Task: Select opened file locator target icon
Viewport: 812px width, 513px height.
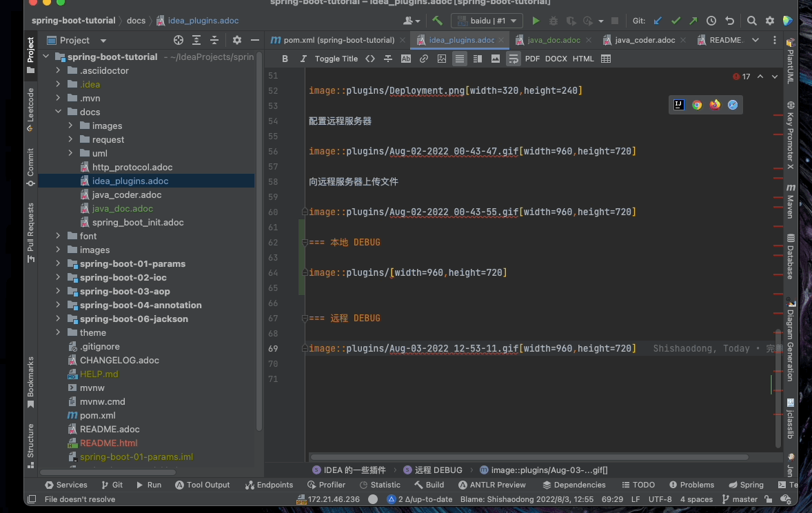Action: [179, 40]
